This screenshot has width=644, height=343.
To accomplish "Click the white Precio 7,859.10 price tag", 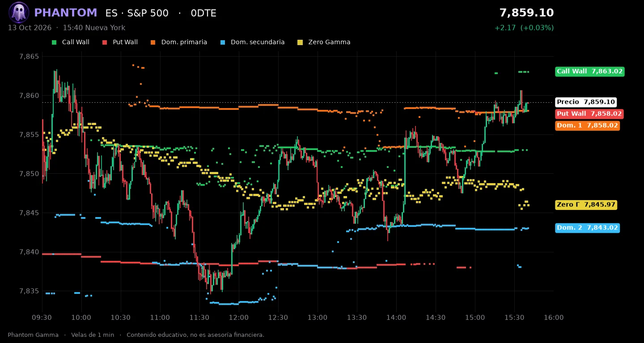I will 586,102.
